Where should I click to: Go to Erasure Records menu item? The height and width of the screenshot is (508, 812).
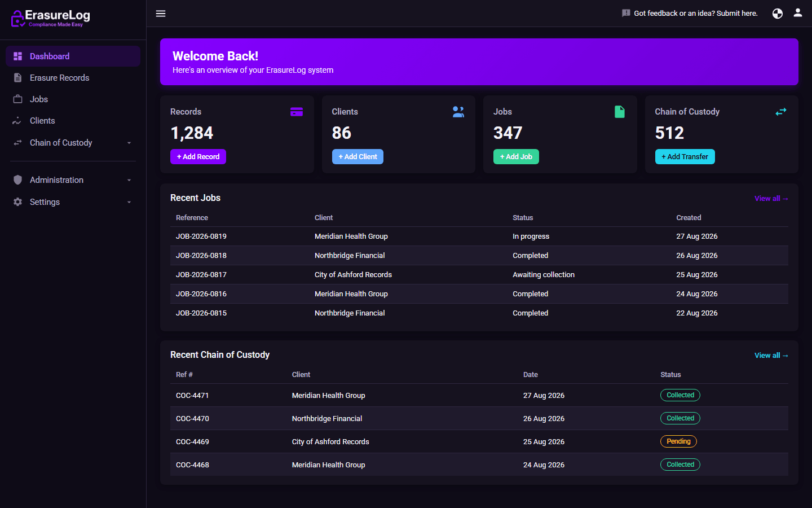[x=73, y=78]
